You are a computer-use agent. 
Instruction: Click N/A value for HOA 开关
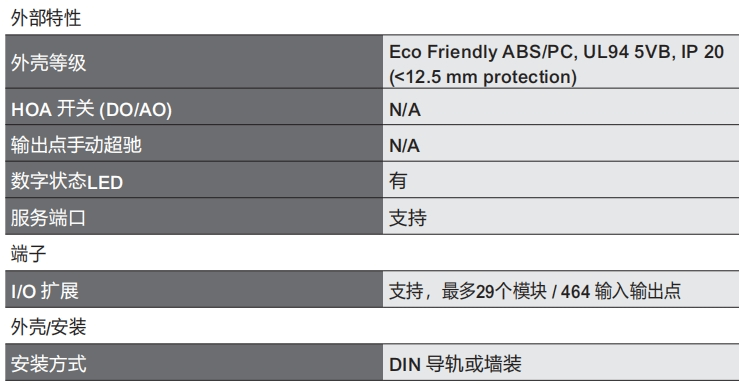click(x=404, y=110)
